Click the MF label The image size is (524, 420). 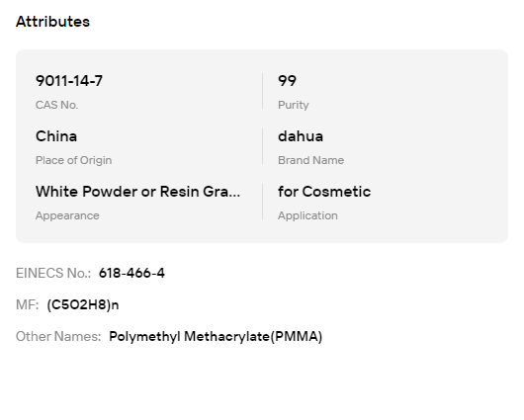28,304
